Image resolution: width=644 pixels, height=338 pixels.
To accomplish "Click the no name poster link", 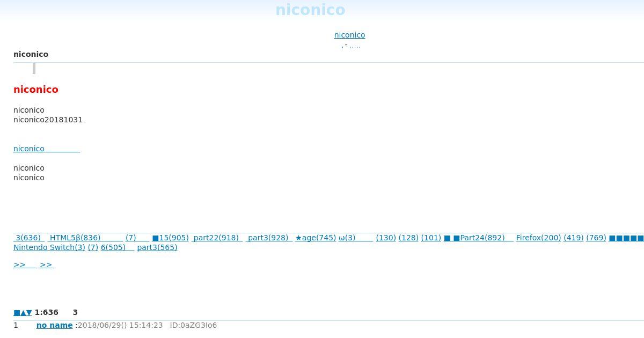I will (x=54, y=325).
